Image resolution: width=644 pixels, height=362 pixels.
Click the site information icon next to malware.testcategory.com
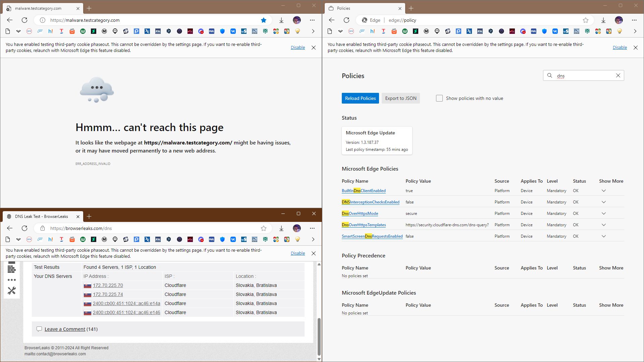tap(43, 20)
